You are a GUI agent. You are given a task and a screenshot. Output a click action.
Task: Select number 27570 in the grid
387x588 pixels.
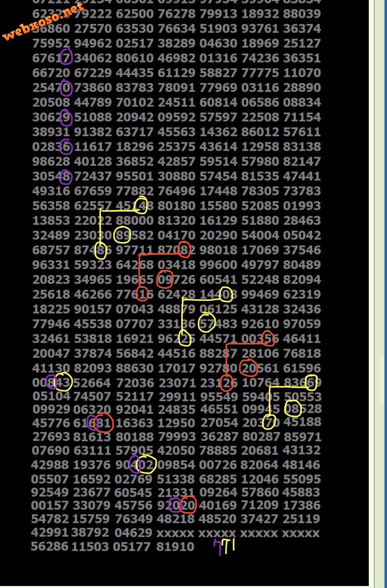point(93,28)
